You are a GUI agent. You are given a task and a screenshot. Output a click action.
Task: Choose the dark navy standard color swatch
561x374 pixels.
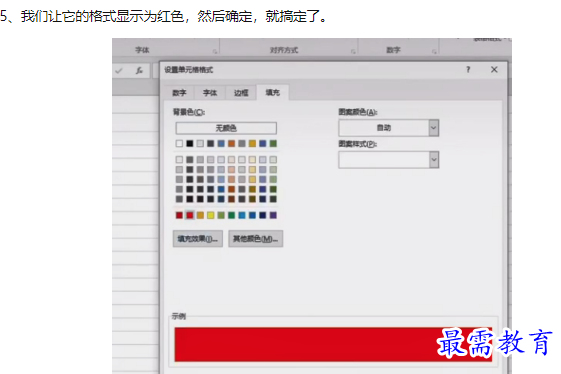(263, 215)
